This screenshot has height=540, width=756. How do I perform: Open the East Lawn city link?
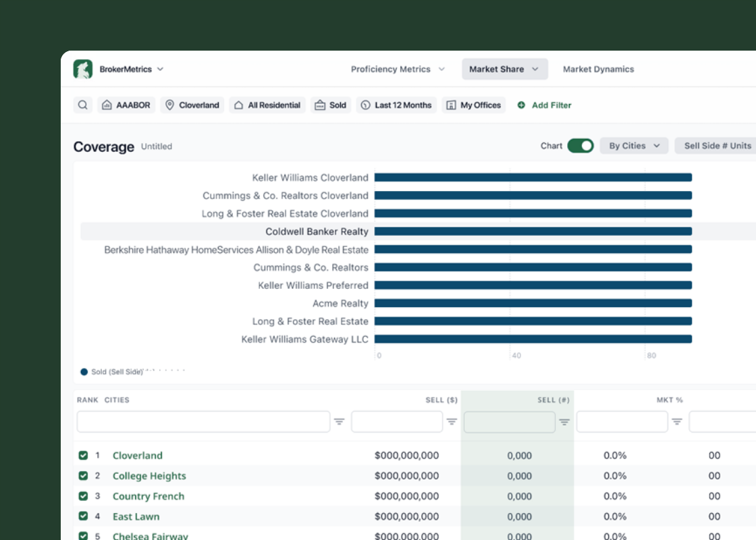[136, 516]
